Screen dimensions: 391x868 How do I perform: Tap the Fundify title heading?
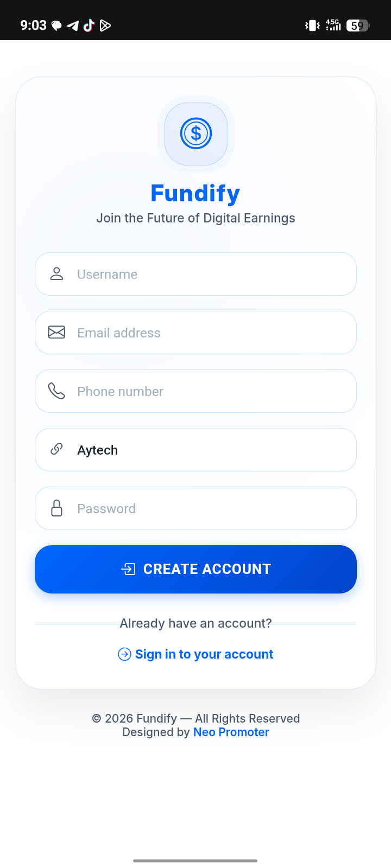pos(195,194)
